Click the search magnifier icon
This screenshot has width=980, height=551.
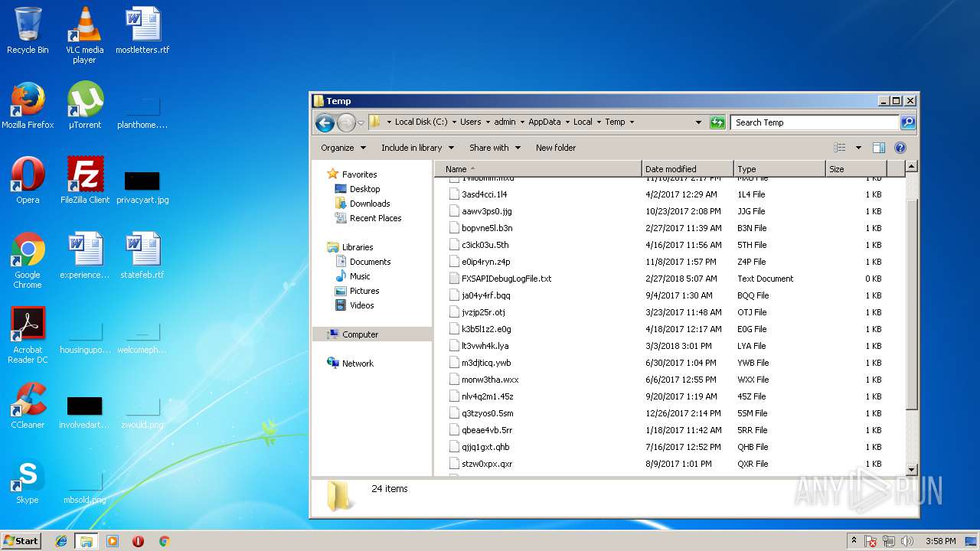[907, 122]
